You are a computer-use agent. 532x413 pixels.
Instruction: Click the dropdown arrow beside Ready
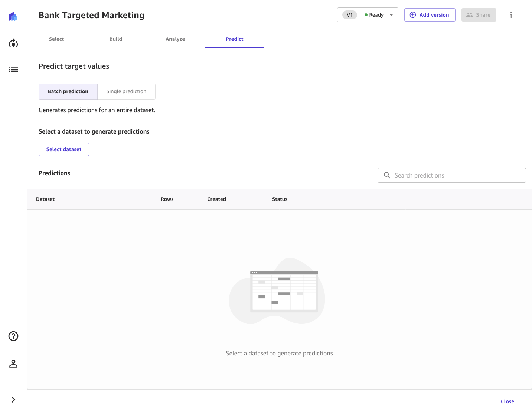[x=391, y=15]
